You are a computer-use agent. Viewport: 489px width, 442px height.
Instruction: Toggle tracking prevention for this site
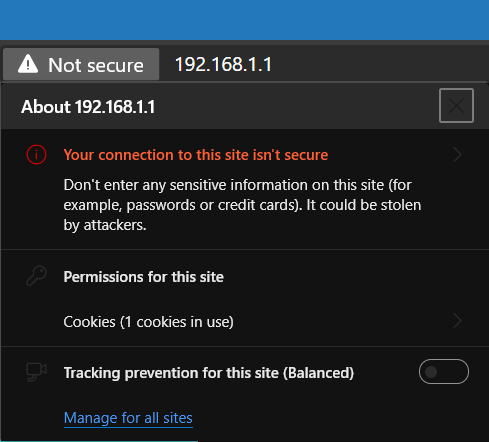coord(444,372)
